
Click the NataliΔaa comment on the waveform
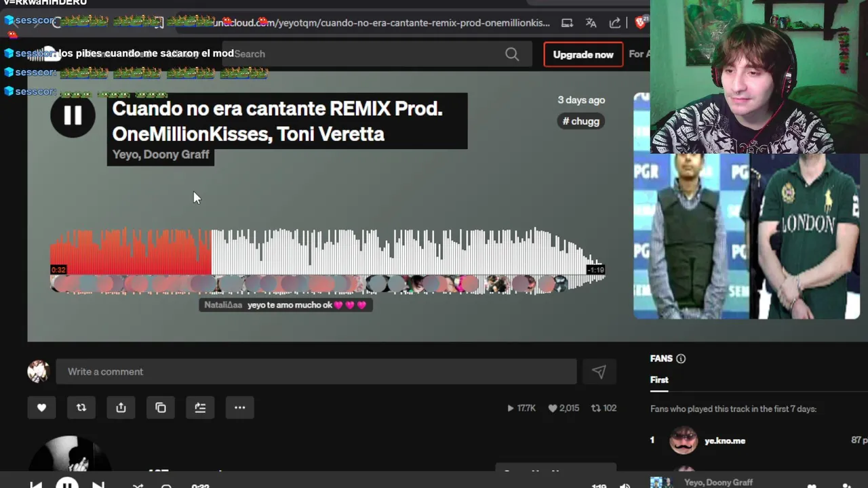click(285, 305)
